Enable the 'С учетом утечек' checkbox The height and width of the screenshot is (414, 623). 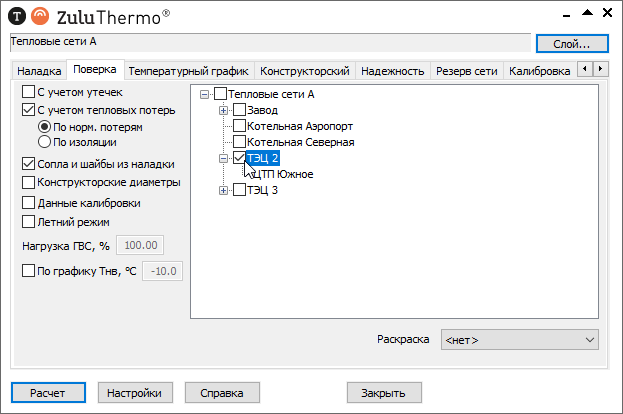(28, 92)
